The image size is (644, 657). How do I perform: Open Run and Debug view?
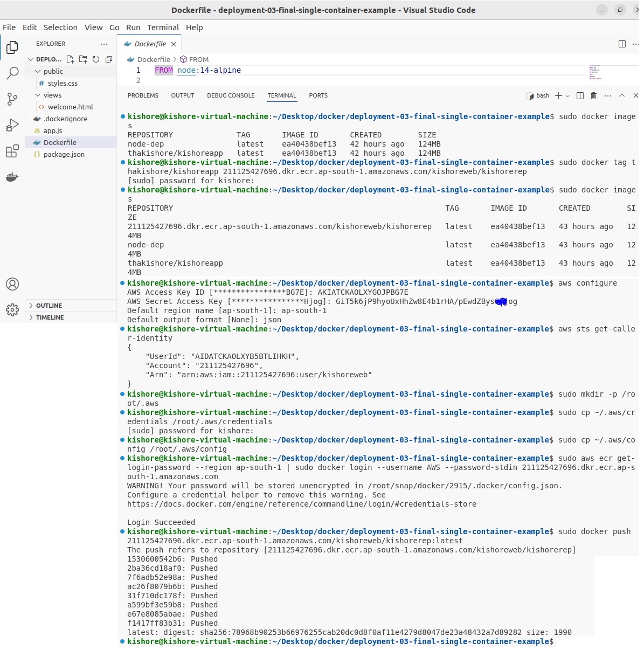(x=12, y=126)
